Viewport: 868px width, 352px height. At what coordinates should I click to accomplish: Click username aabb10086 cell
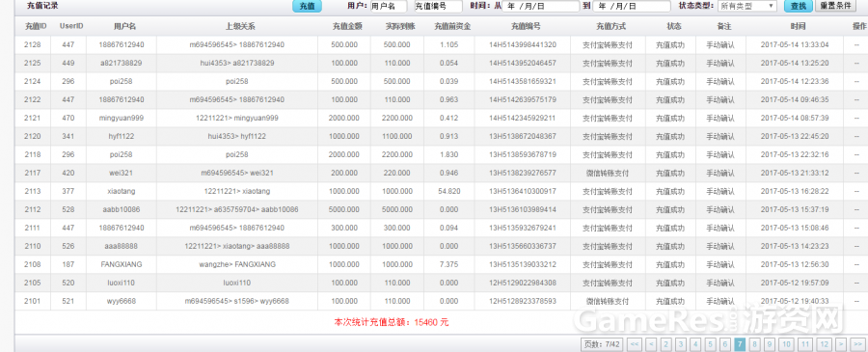coord(122,209)
